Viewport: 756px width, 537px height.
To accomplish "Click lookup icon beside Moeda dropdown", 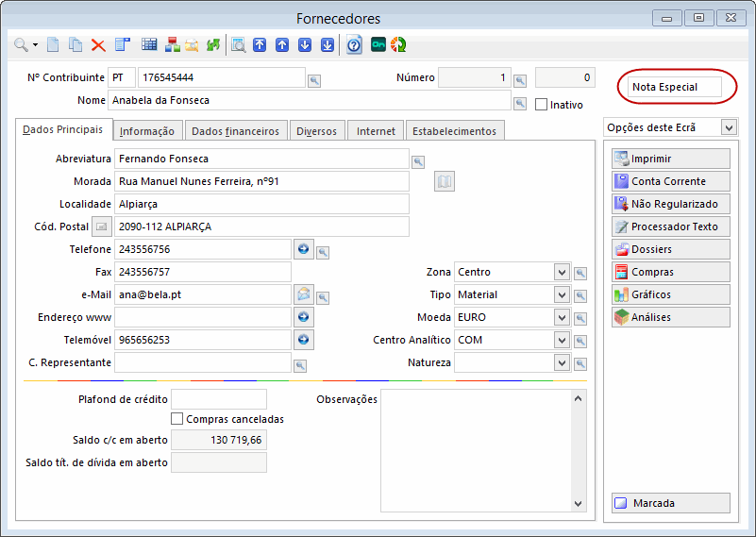I will [580, 319].
